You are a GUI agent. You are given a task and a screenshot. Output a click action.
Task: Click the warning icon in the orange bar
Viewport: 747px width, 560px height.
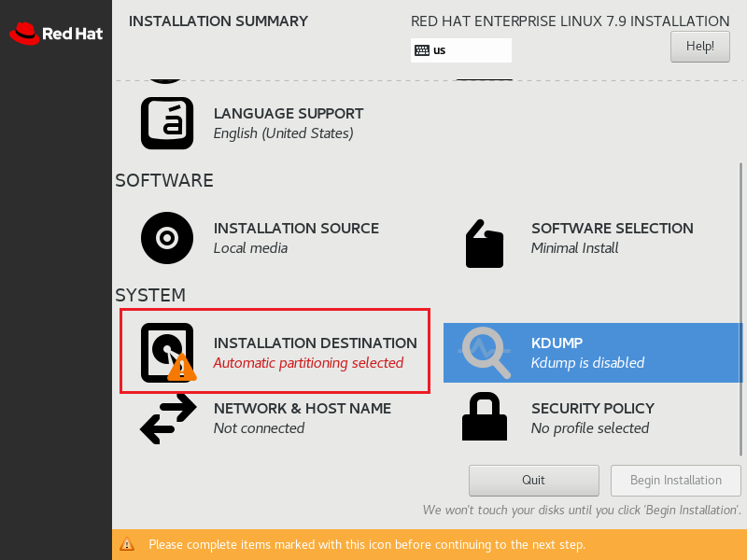[x=127, y=544]
